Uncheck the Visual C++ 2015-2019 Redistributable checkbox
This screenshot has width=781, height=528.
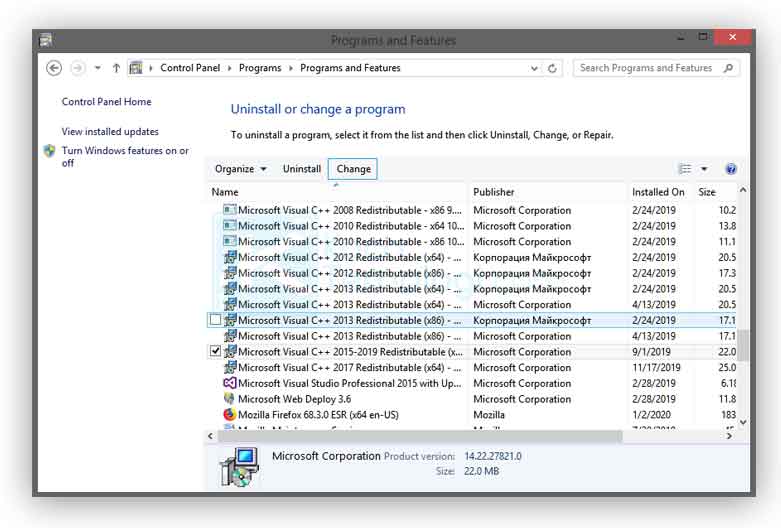(215, 351)
